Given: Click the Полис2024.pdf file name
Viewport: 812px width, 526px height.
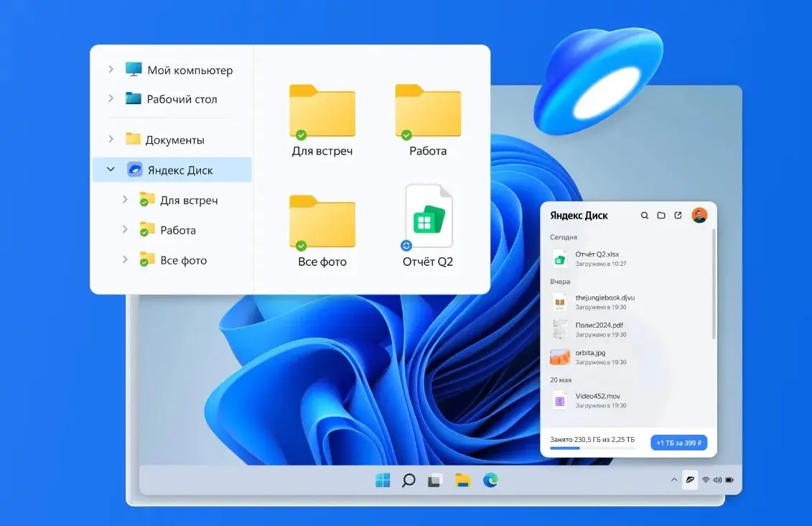Looking at the screenshot, I should click(599, 325).
